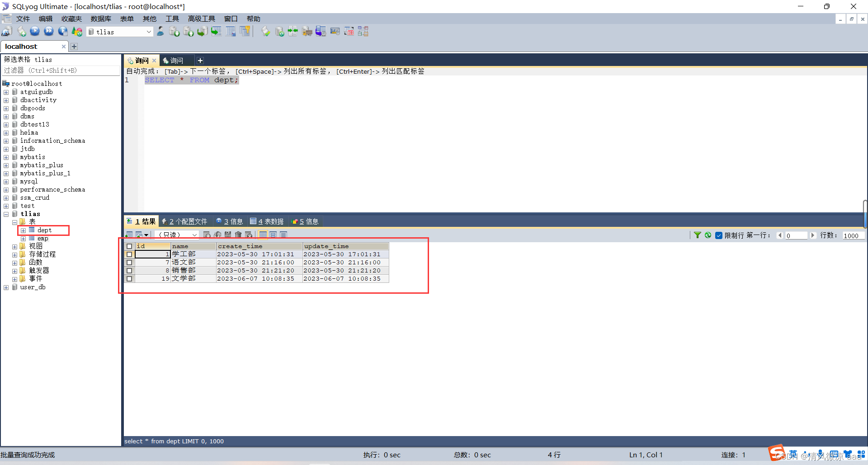Click the 第一行 first row input field

(x=796, y=235)
